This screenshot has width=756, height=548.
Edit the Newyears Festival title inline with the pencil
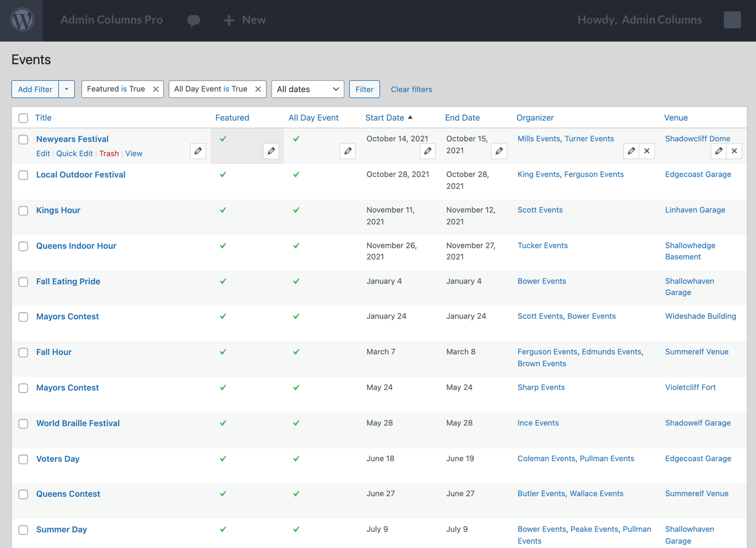point(198,151)
